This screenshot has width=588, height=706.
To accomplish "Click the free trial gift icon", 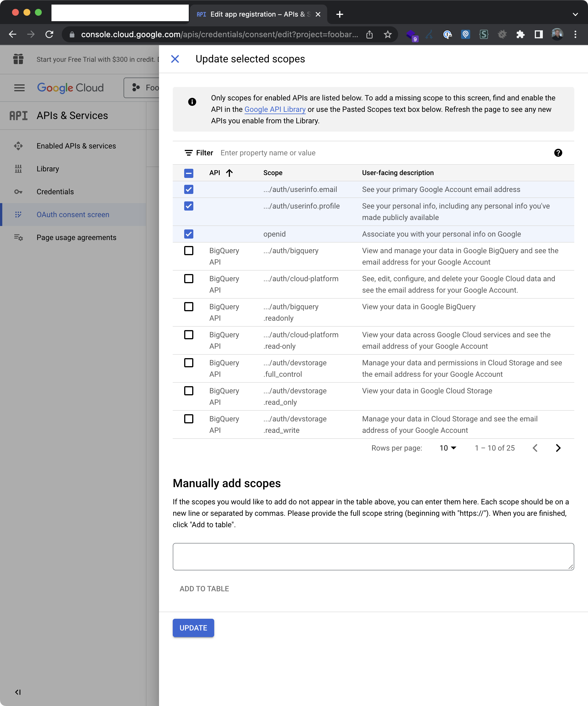I will [x=18, y=59].
